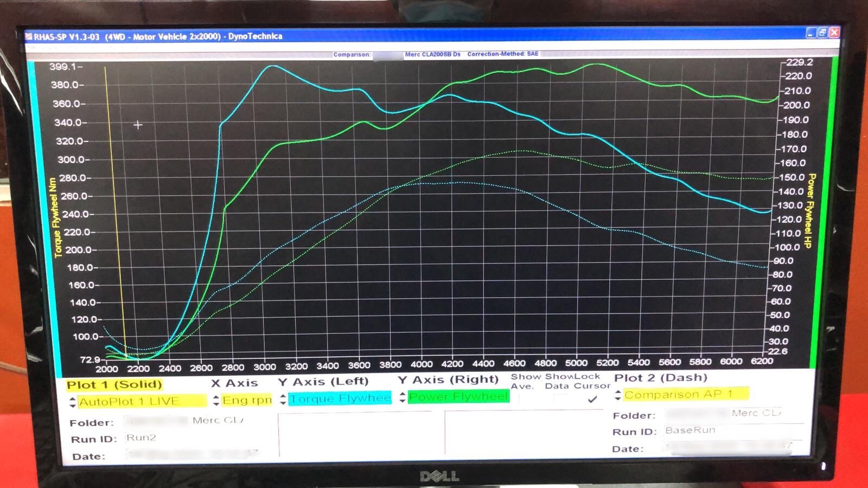
Task: Select the AutoPlot 1 LIVE field
Action: pyautogui.click(x=142, y=401)
